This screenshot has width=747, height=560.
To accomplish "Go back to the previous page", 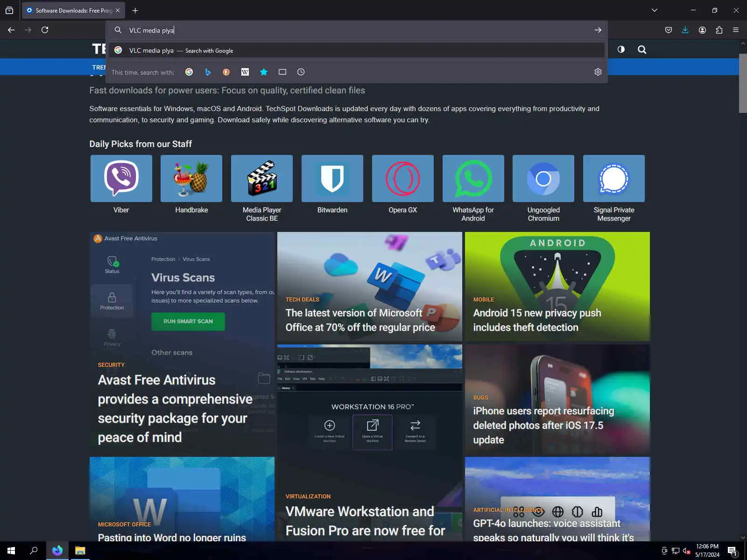I will click(x=11, y=30).
